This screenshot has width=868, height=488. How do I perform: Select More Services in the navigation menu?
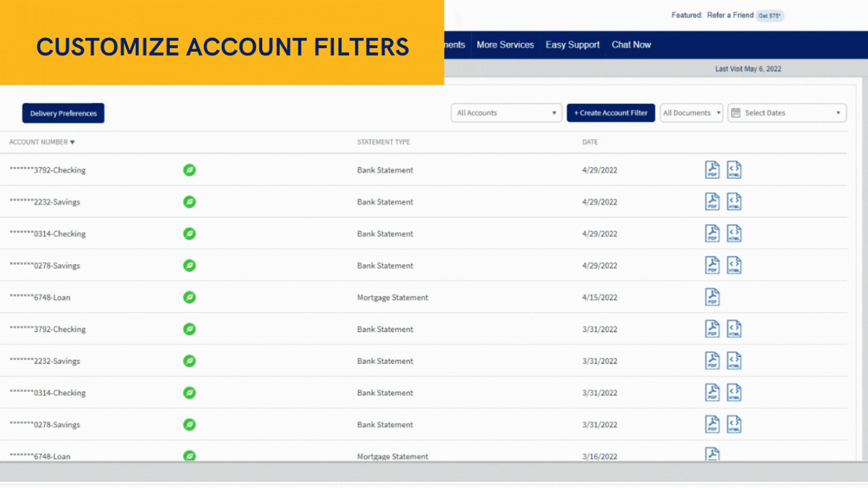(x=506, y=45)
